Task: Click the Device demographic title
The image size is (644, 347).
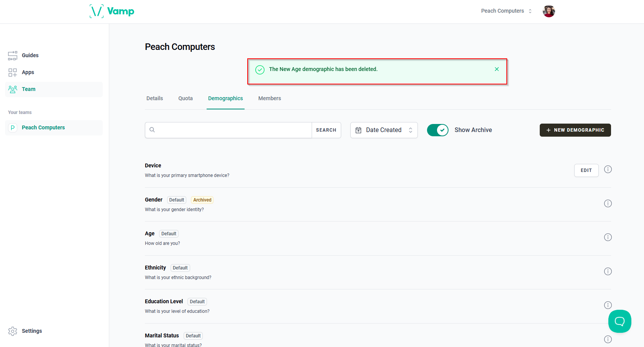Action: 153,165
